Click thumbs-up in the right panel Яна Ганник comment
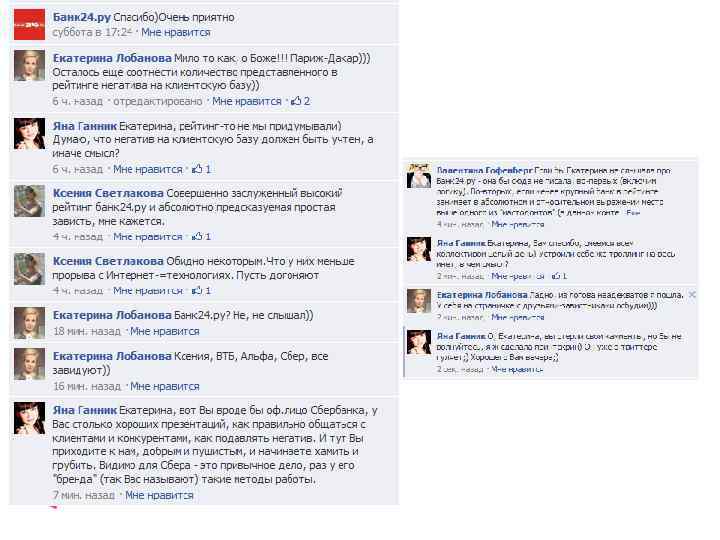 556,276
